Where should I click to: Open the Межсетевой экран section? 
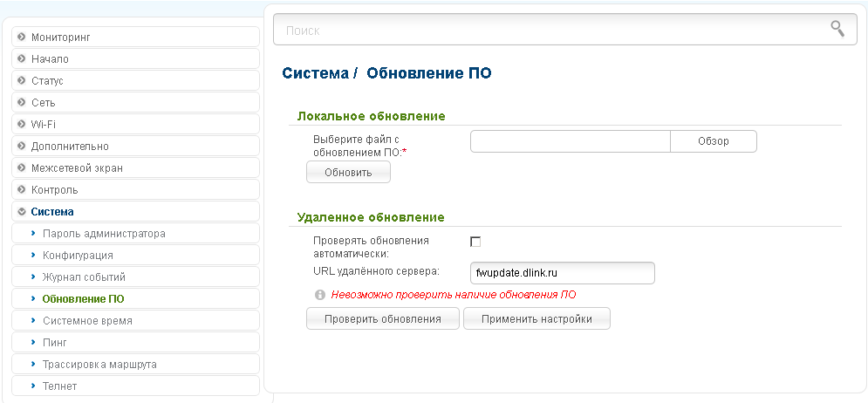click(76, 168)
